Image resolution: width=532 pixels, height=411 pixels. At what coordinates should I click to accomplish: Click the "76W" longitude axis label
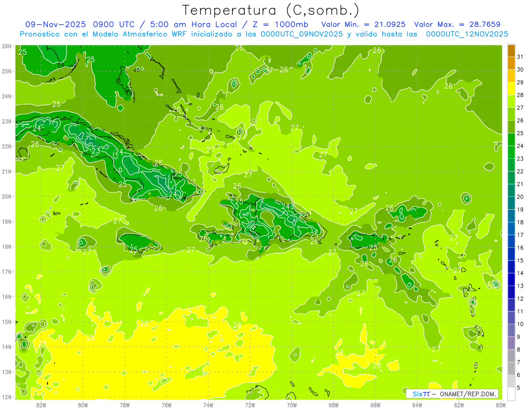166,405
